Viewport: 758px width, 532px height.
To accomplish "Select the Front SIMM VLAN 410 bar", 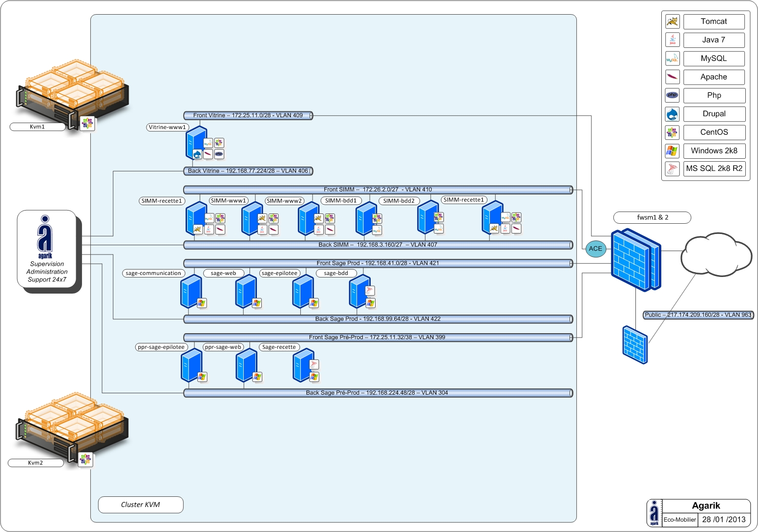I will [378, 190].
